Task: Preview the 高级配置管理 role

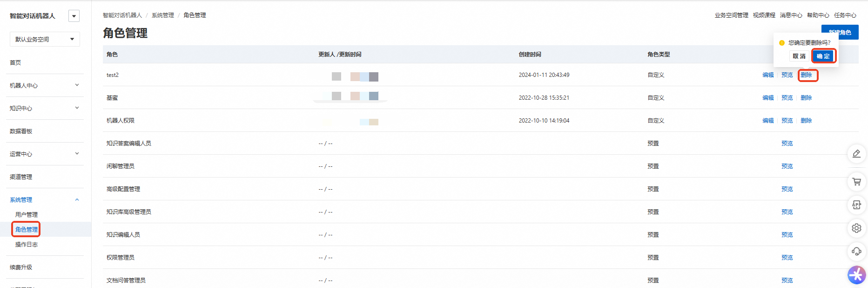Action: [787, 189]
